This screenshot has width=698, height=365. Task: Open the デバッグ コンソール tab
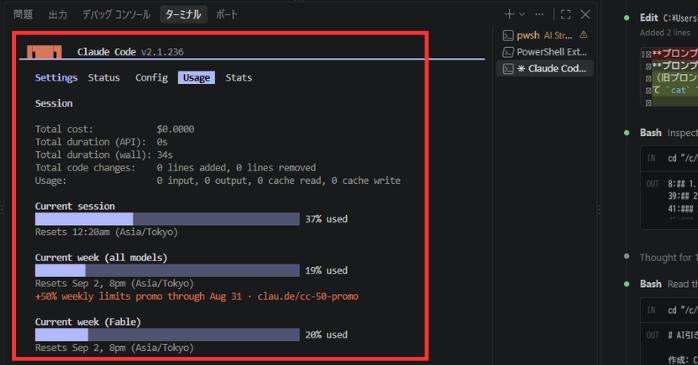tap(116, 15)
